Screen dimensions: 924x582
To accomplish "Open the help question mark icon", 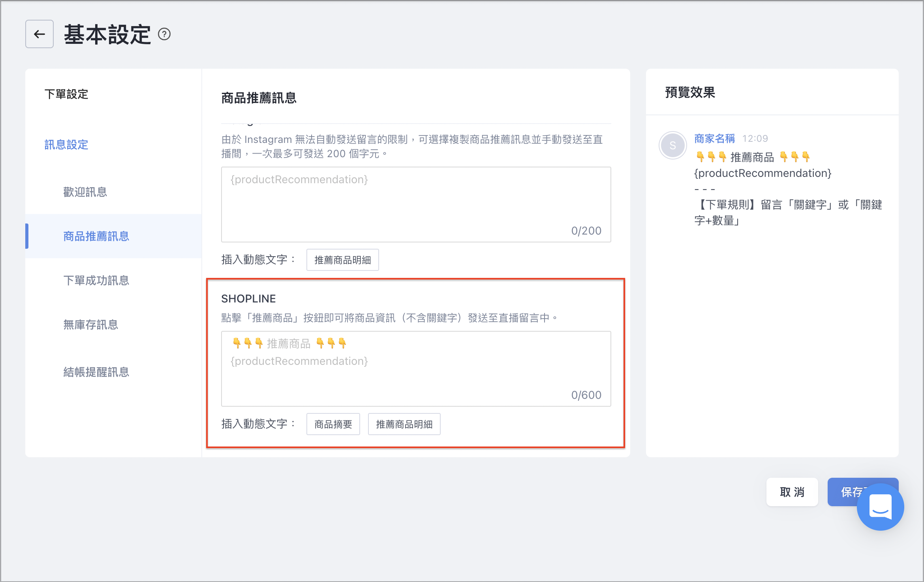I will [x=164, y=34].
